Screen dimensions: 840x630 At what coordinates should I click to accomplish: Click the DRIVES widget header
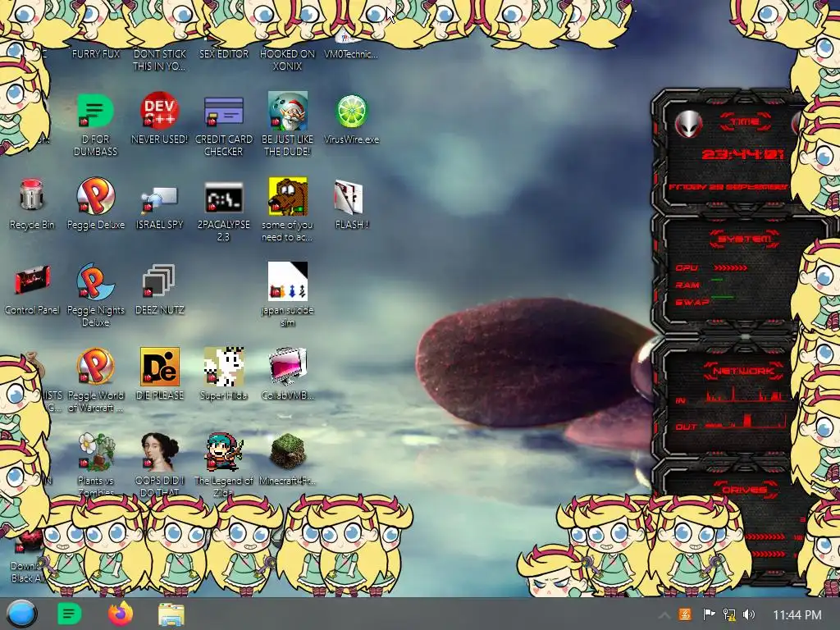pyautogui.click(x=744, y=490)
